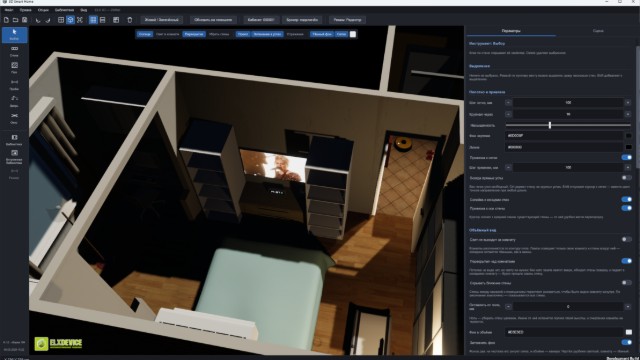Click the Open folder toolbar icon
640x360 pixels.
15,20
